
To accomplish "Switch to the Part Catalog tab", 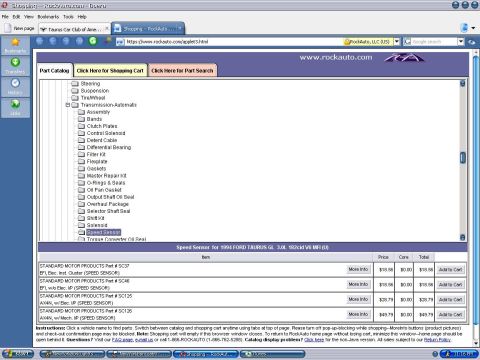I will [54, 71].
